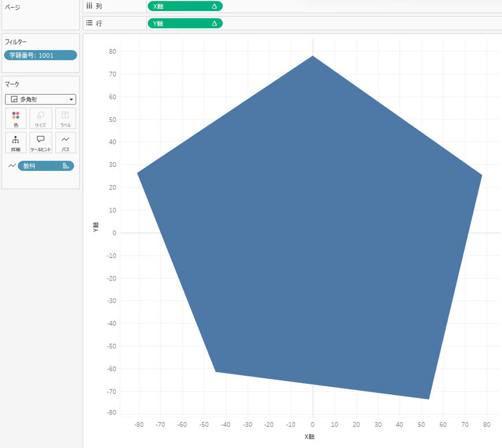The width and height of the screenshot is (502, 448).
Task: Open the パス (Path) mark card
Action: 65,143
